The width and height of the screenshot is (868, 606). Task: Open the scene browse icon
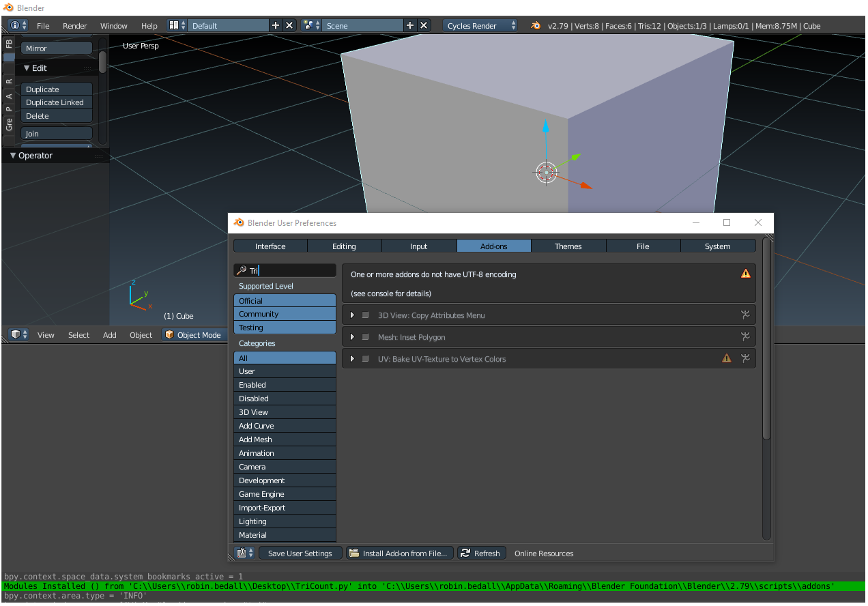(312, 25)
